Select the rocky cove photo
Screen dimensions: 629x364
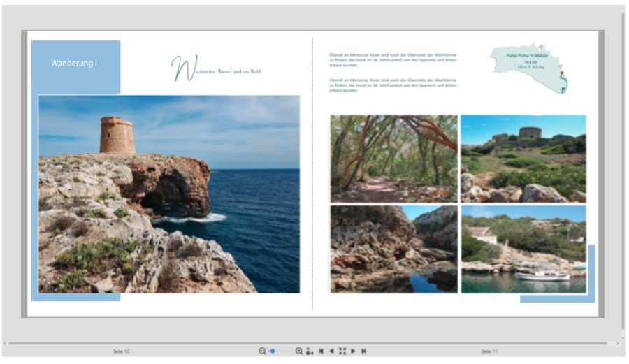(393, 249)
